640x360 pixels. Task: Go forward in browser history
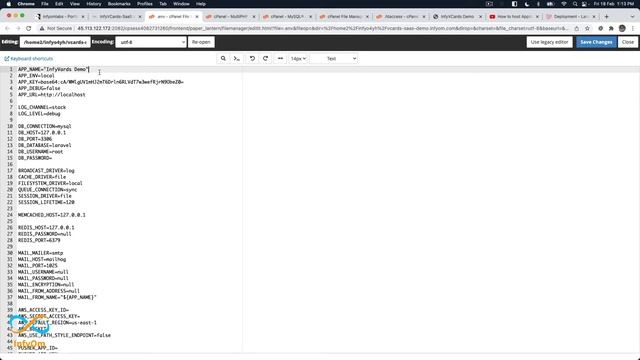click(x=18, y=29)
